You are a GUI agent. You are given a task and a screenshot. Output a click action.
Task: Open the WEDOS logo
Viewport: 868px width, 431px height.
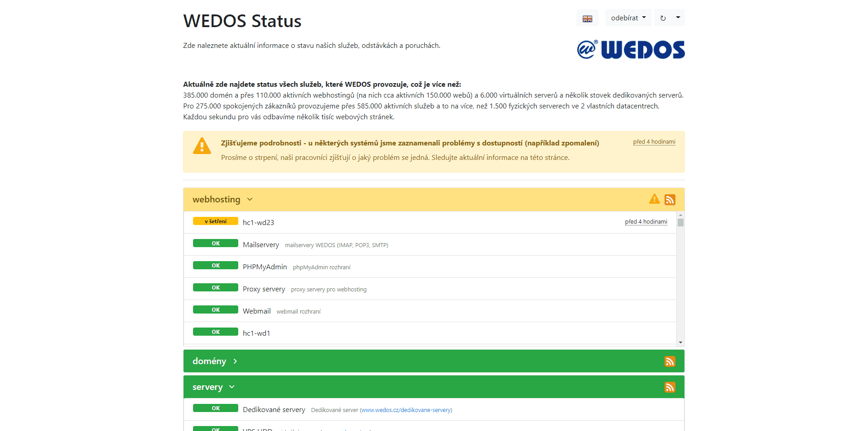631,50
